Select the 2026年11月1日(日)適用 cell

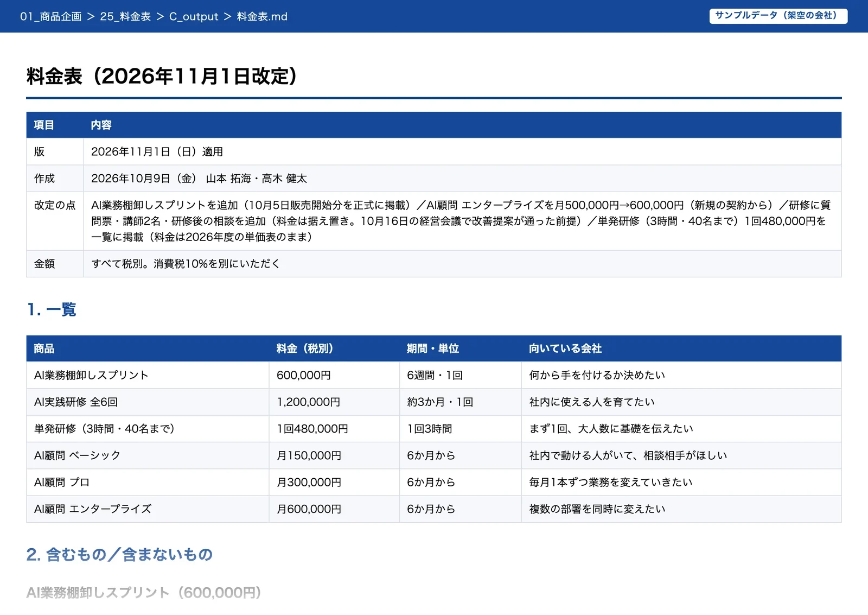point(462,151)
